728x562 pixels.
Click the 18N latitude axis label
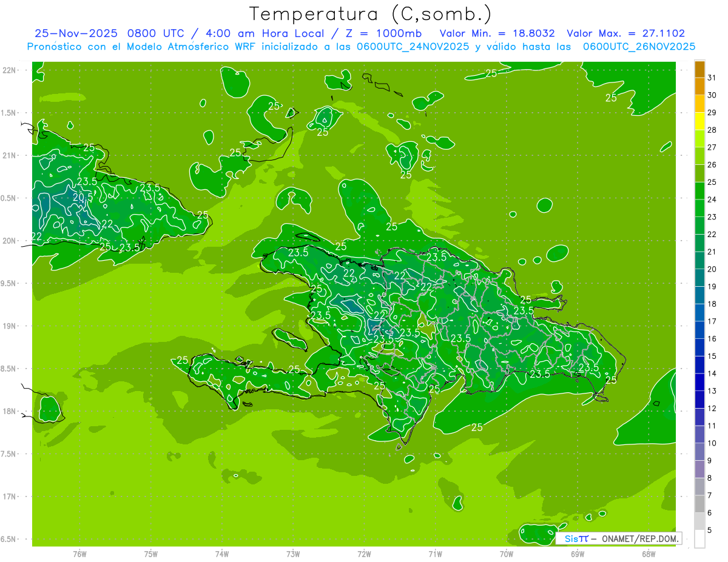point(10,411)
